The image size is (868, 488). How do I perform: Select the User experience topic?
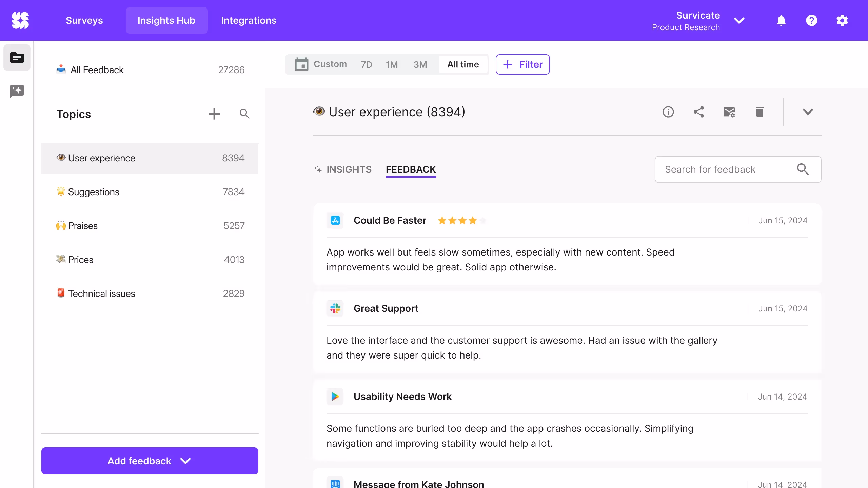pos(150,158)
